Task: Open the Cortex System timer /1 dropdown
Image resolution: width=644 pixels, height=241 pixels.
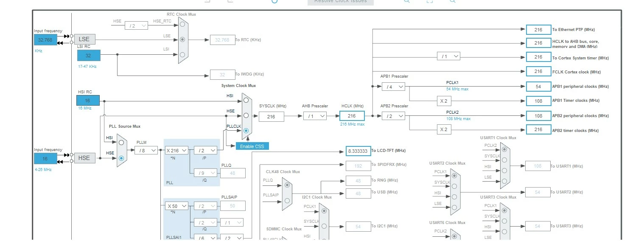Action: coord(448,56)
